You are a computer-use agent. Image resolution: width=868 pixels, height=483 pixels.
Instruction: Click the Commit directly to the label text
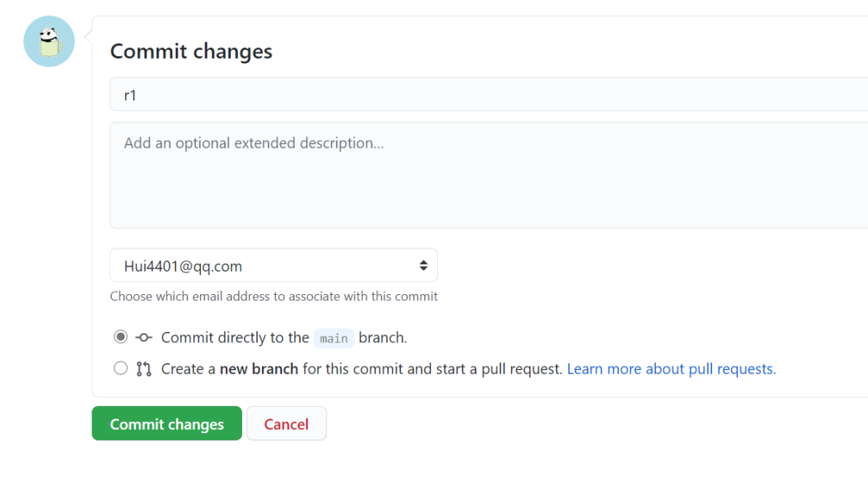tap(235, 338)
